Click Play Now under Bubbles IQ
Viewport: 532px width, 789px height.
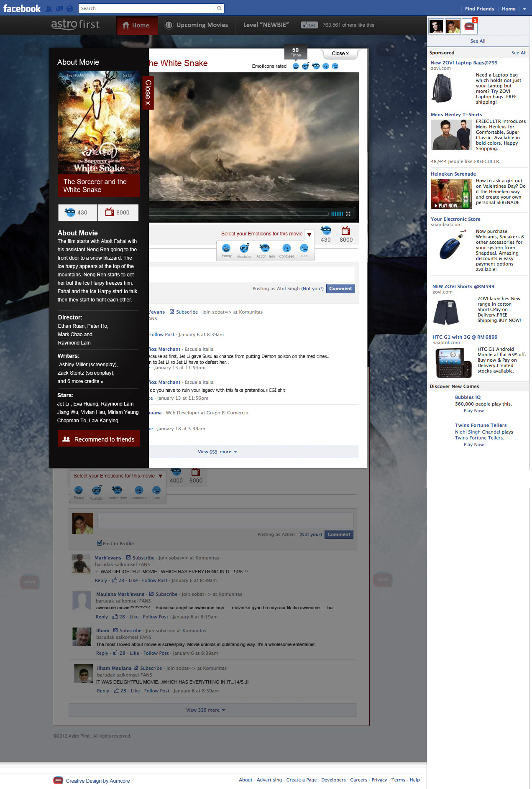(473, 411)
